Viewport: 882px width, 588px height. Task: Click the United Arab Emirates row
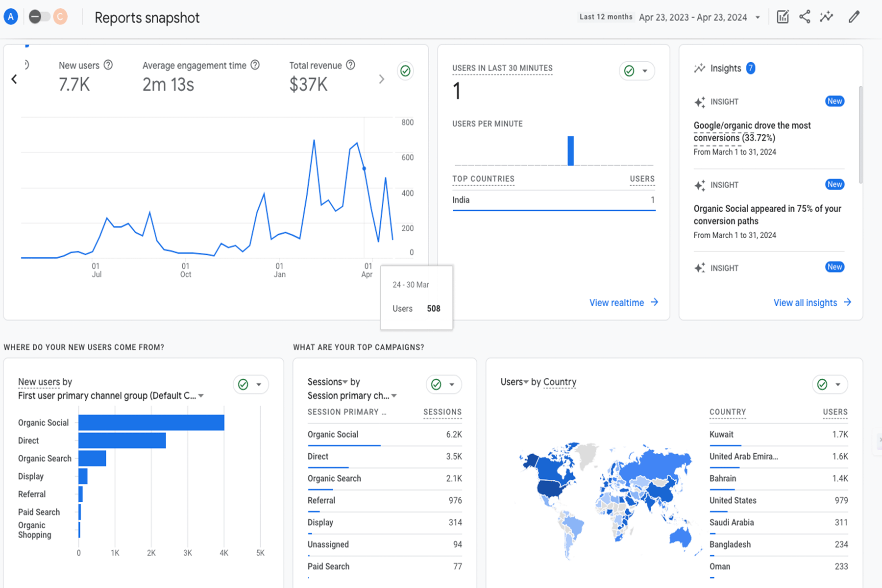point(779,457)
